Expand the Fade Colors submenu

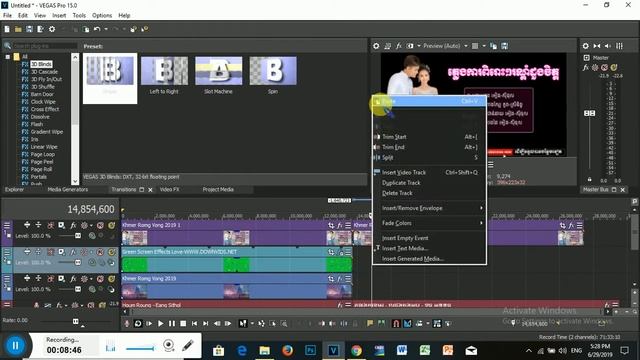click(x=429, y=223)
